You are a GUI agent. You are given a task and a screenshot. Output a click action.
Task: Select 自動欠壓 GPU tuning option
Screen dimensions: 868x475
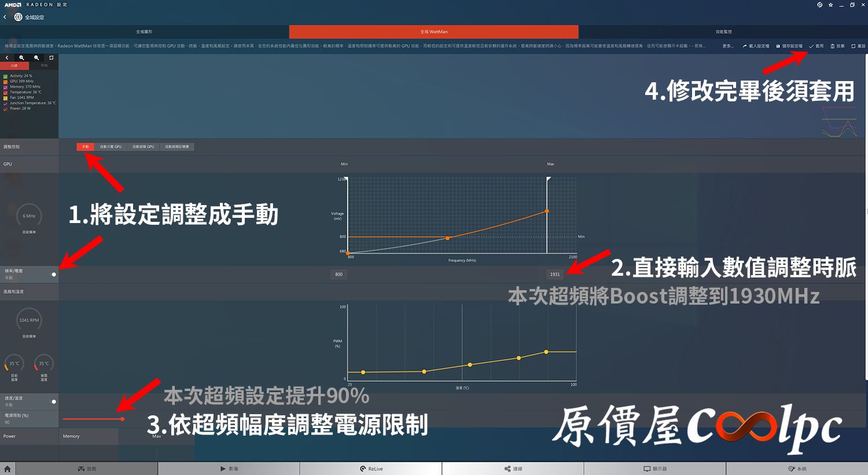point(111,147)
